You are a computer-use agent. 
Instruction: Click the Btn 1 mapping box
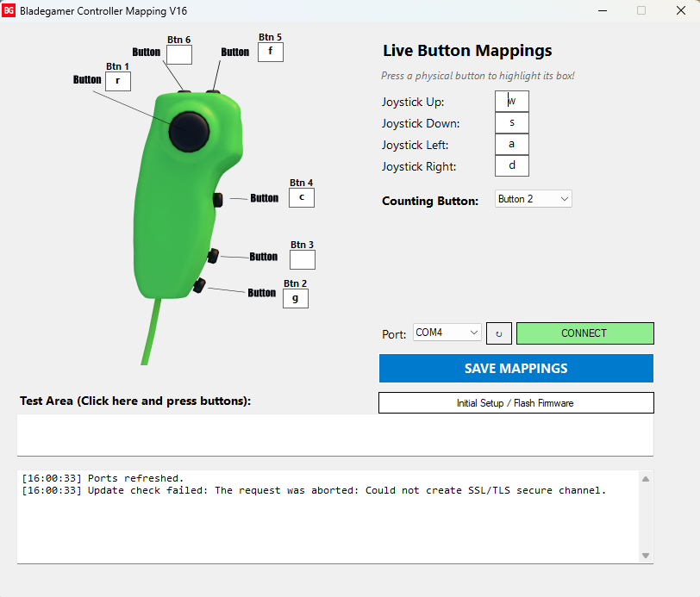coord(118,81)
